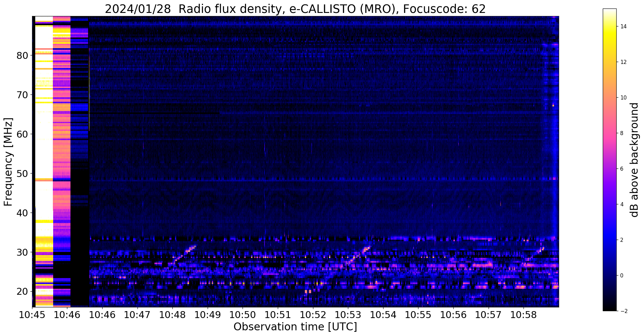Click the 10:56 time tick label

tap(453, 315)
